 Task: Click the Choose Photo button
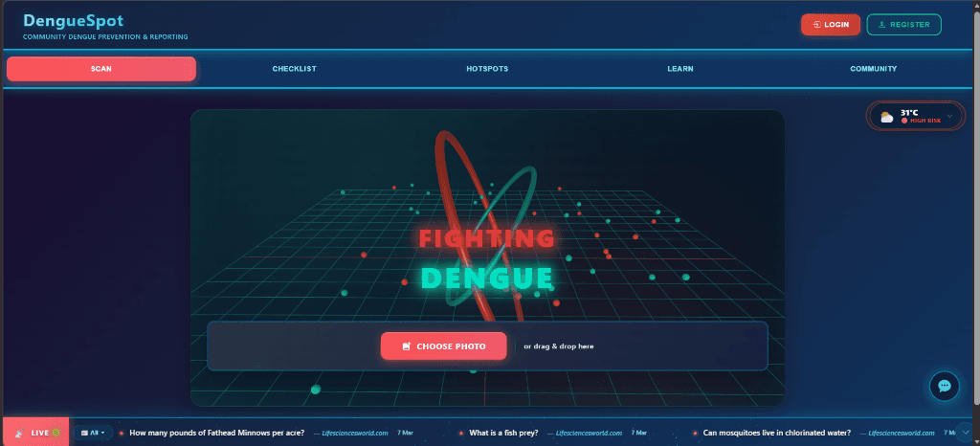[444, 346]
